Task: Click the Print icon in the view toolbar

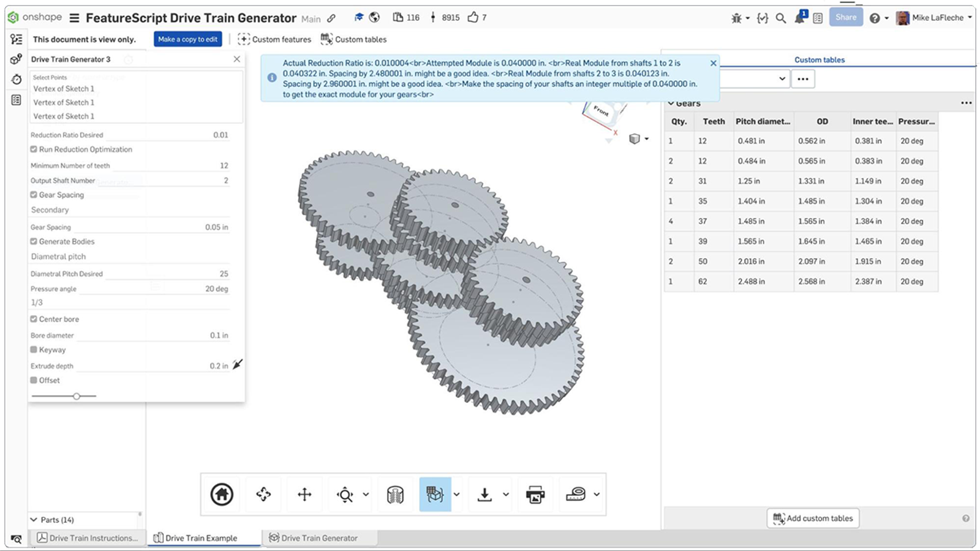Action: pos(535,494)
